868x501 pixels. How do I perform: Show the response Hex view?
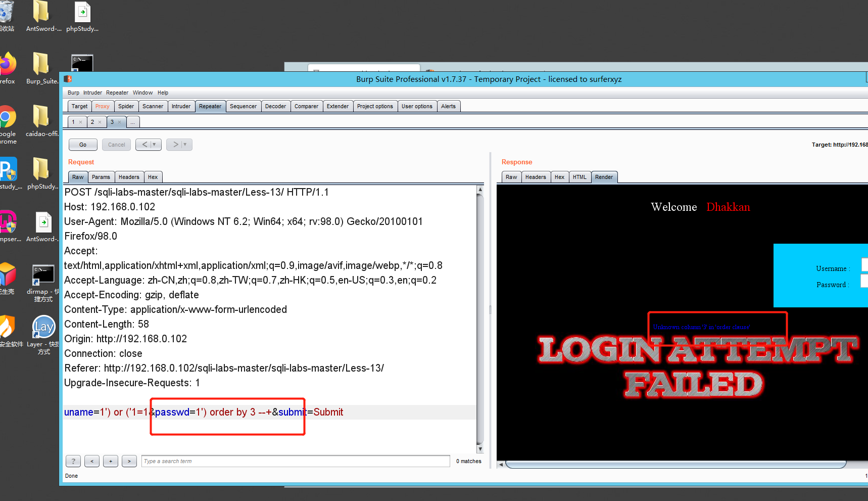(x=559, y=177)
